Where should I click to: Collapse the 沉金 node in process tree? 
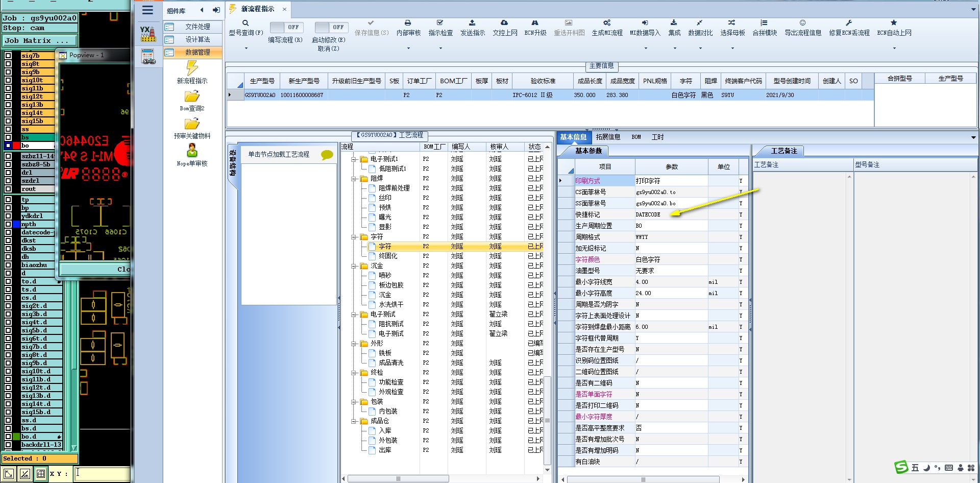(x=354, y=266)
